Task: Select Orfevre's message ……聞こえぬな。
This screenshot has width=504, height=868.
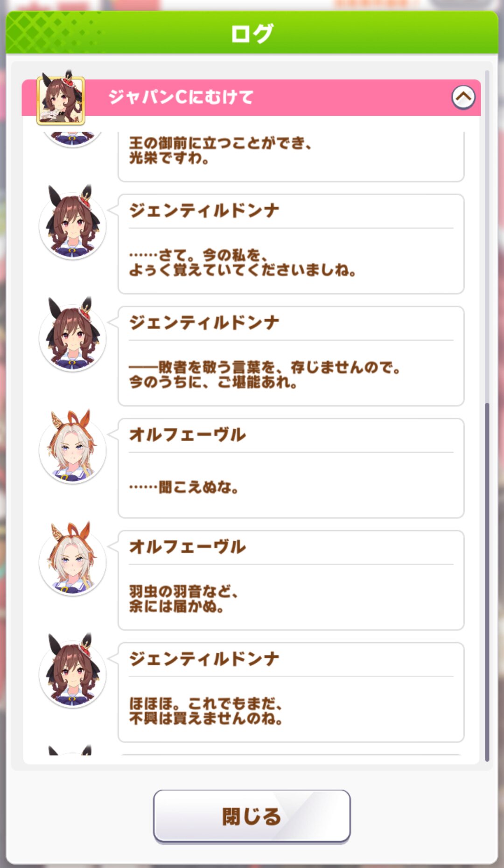Action: (x=291, y=468)
